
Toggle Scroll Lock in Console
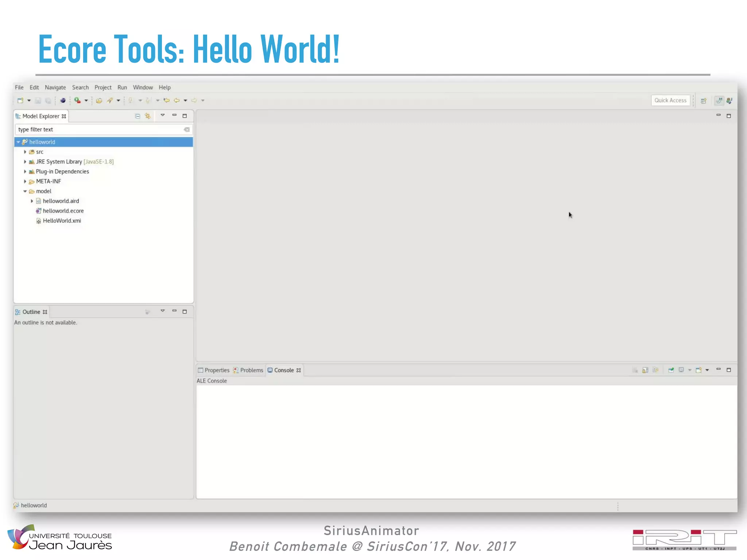pyautogui.click(x=645, y=370)
